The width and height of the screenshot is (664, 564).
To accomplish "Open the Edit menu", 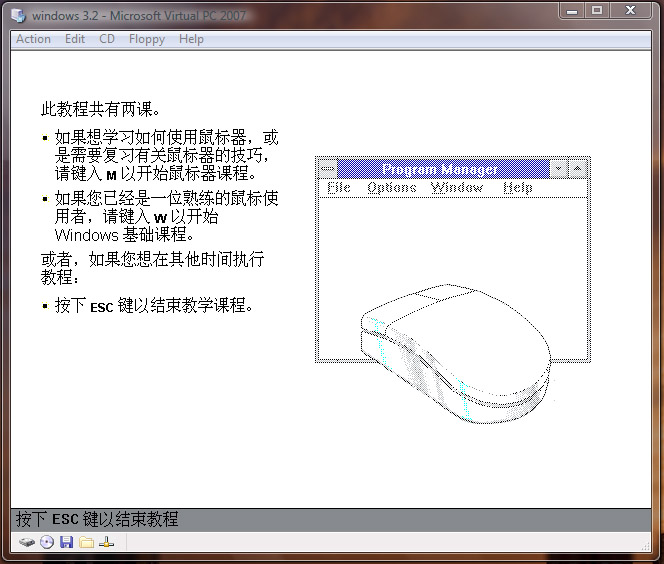I will tap(75, 39).
